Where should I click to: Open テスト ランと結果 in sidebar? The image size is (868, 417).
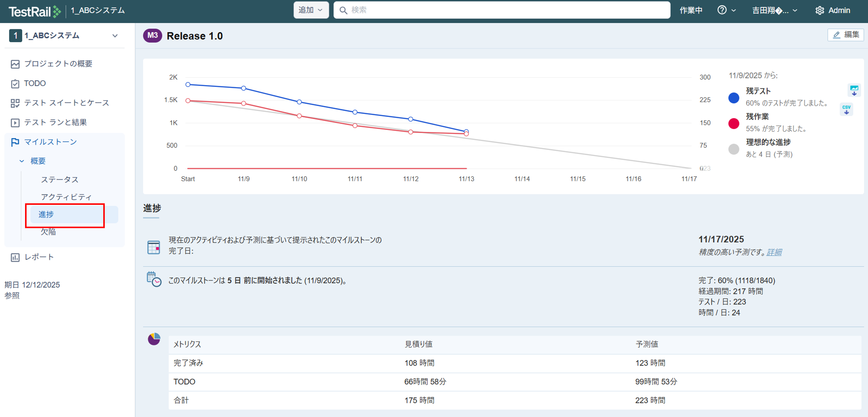(55, 122)
